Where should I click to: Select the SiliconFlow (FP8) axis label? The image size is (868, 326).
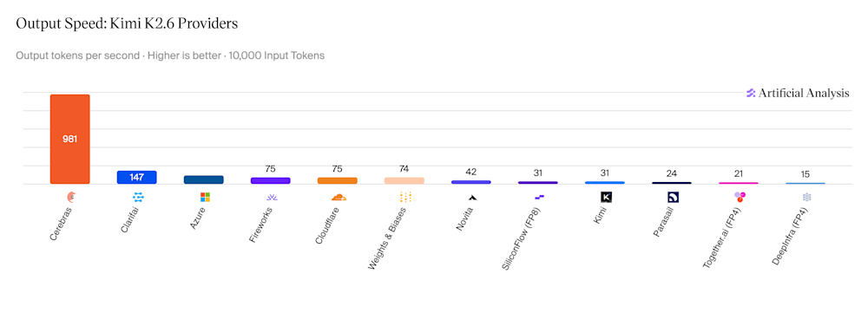pyautogui.click(x=522, y=238)
